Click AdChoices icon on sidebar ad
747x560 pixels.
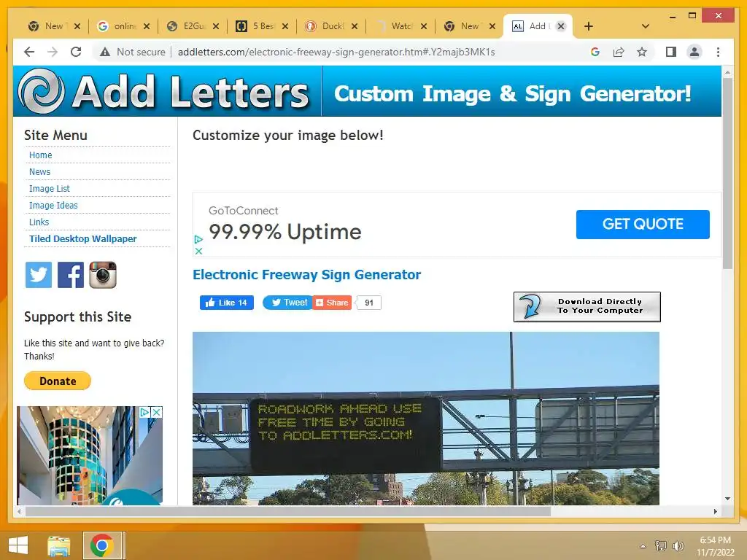pos(145,412)
